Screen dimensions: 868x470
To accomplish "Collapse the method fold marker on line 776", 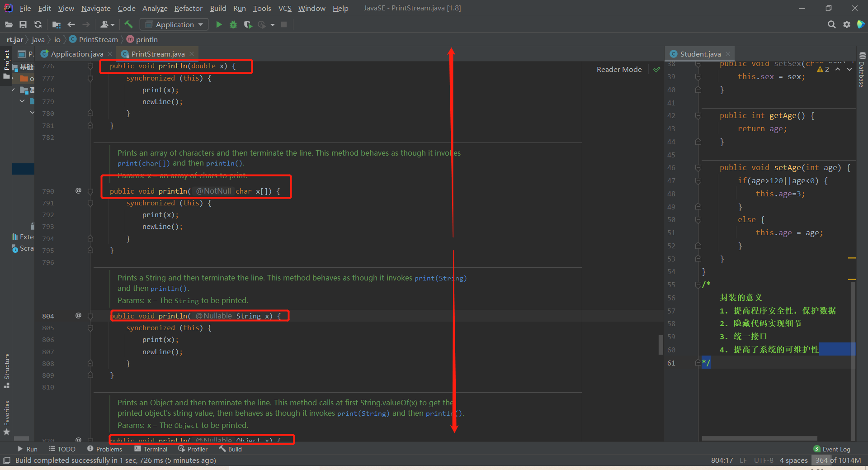I will click(90, 66).
